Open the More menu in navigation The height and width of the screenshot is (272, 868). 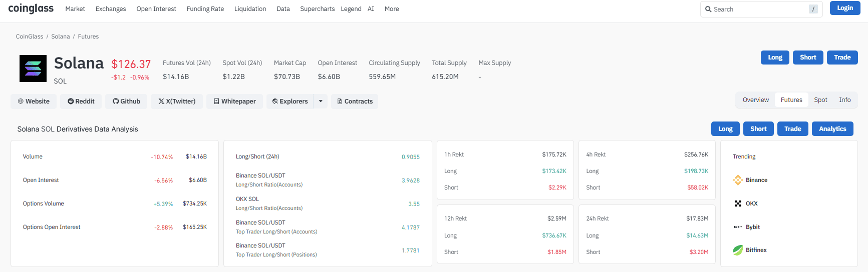(392, 9)
